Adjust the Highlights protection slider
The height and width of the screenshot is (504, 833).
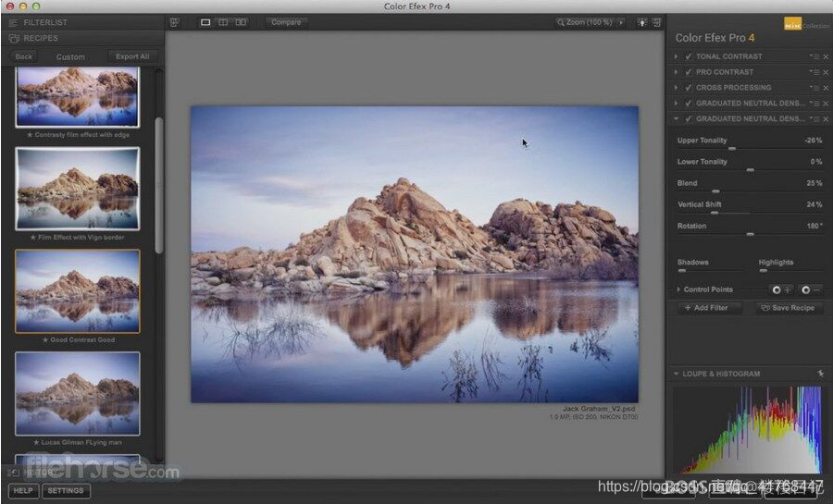pyautogui.click(x=764, y=271)
